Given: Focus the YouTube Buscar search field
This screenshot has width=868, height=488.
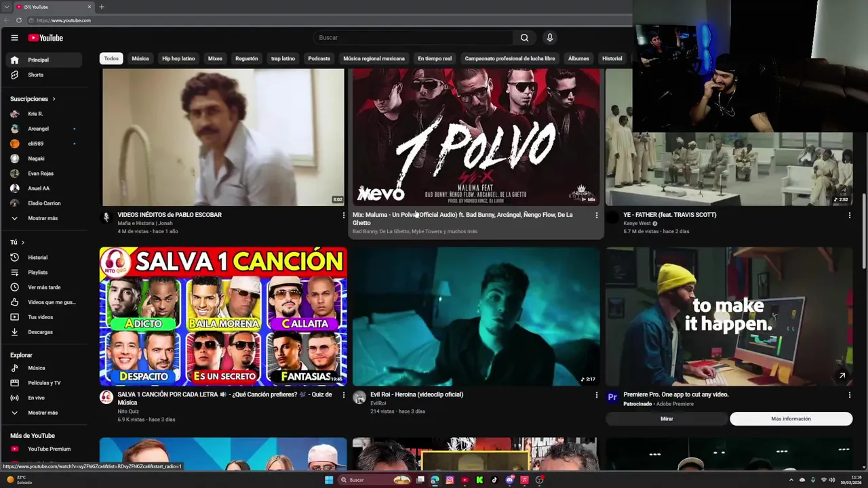Looking at the screenshot, I should coord(413,38).
